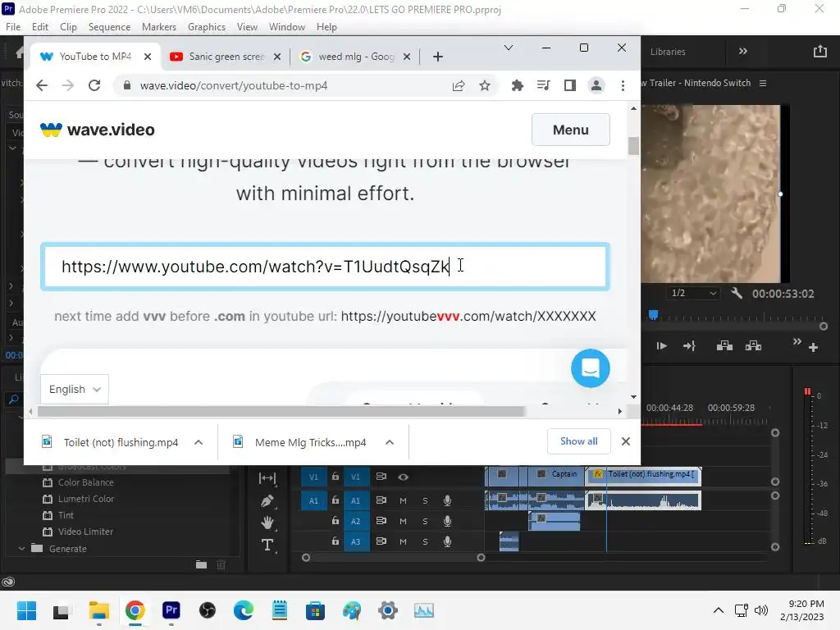Bookmark this page with star icon
Screen dimensions: 840x630
pyautogui.click(x=485, y=85)
